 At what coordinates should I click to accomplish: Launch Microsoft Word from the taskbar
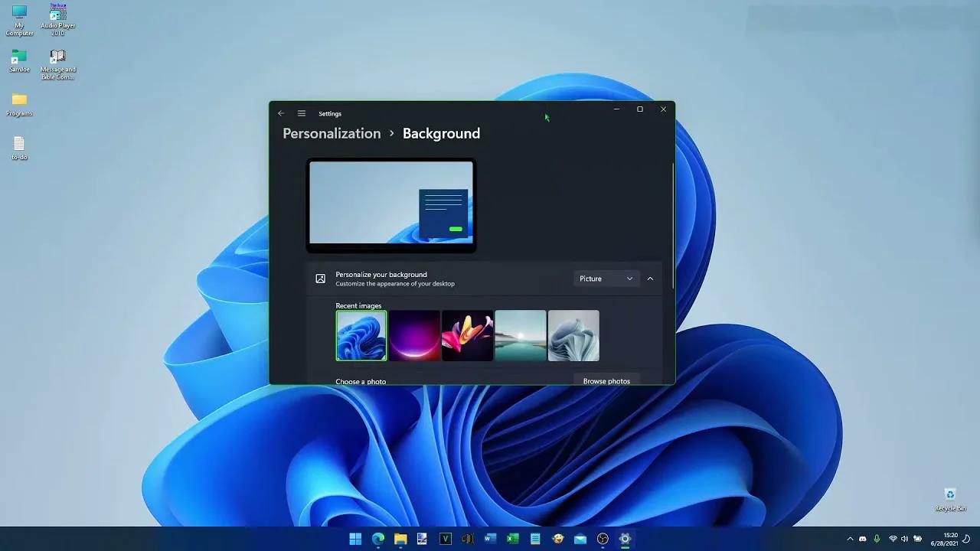click(490, 538)
